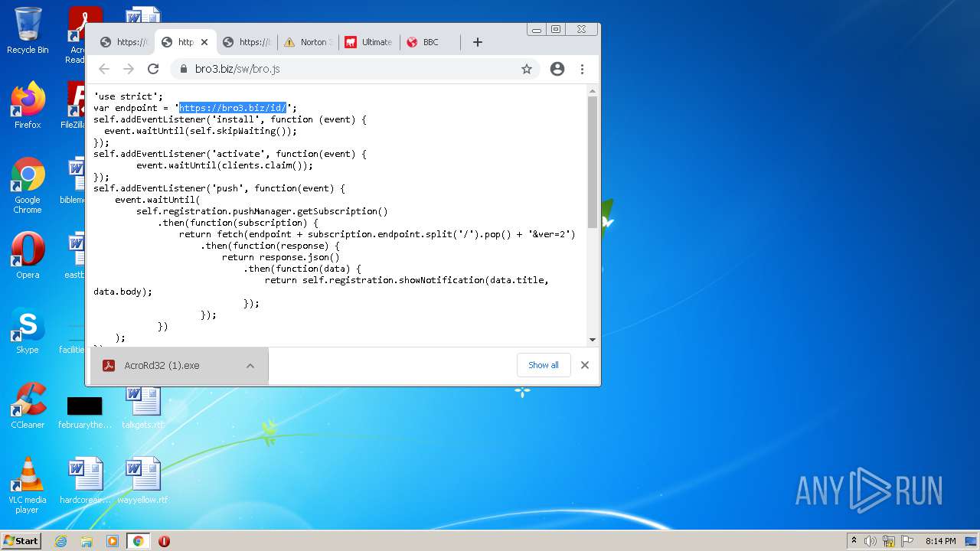Click the Chrome taskbar button
The image size is (980, 551).
(138, 541)
